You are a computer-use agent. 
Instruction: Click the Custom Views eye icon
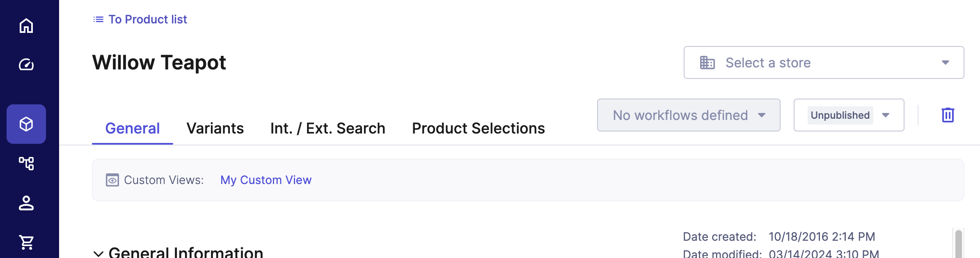click(112, 180)
